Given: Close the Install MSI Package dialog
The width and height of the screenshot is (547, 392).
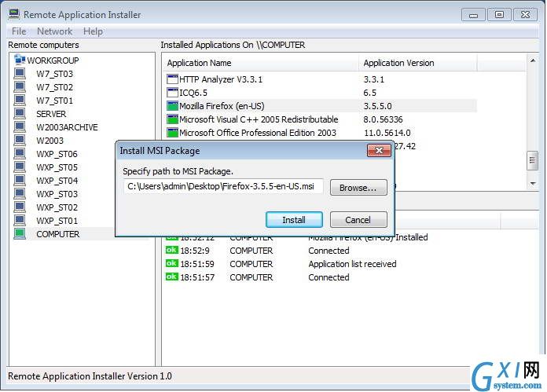Looking at the screenshot, I should click(x=379, y=150).
